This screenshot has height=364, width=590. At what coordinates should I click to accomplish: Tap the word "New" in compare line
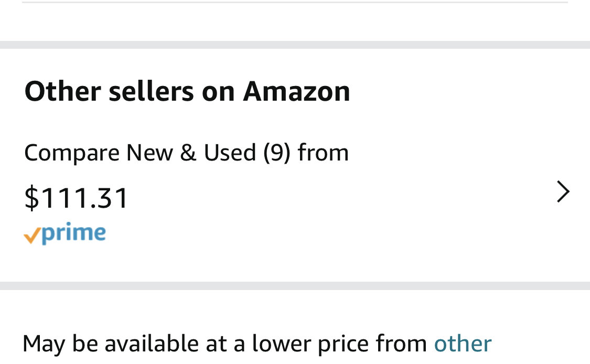(x=149, y=153)
